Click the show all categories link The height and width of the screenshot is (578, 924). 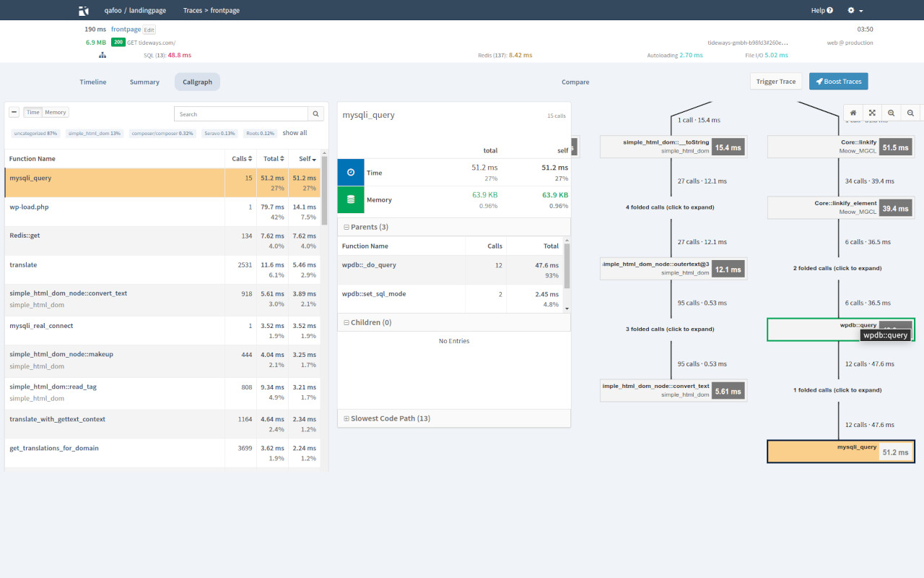pos(295,133)
